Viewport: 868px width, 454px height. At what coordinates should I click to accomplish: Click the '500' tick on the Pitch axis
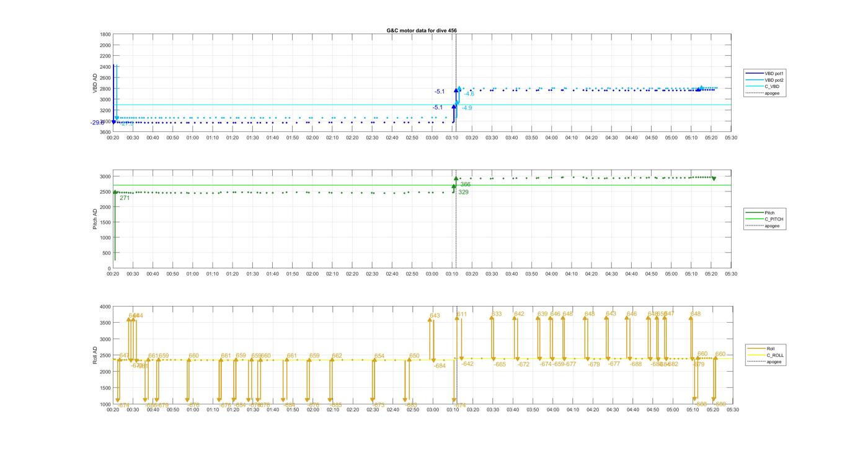coord(107,253)
